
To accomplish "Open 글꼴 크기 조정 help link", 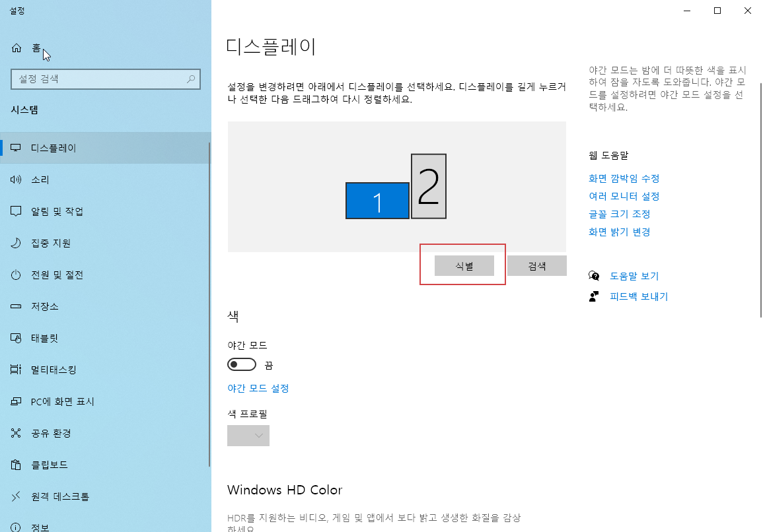I will coord(620,214).
